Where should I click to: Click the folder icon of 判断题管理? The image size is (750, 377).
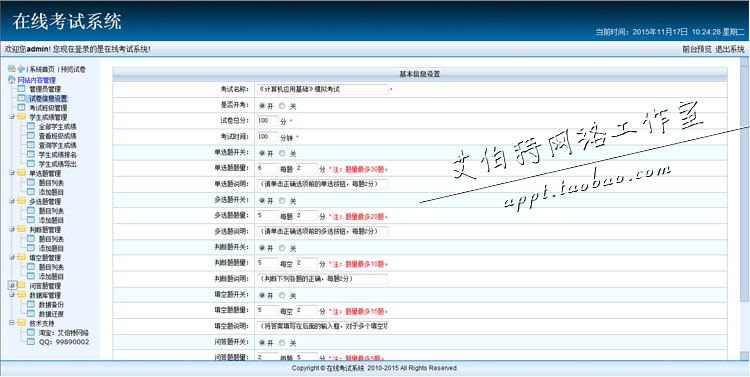[x=21, y=229]
